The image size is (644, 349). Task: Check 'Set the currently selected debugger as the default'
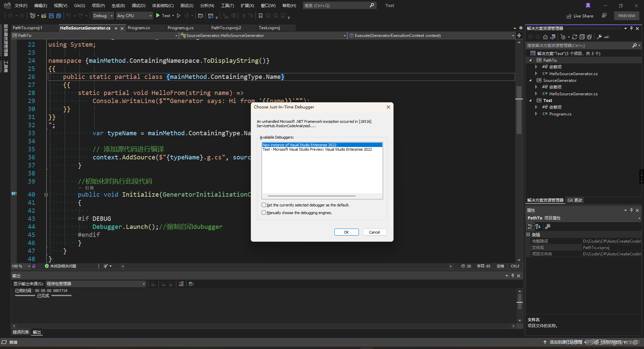click(x=264, y=205)
